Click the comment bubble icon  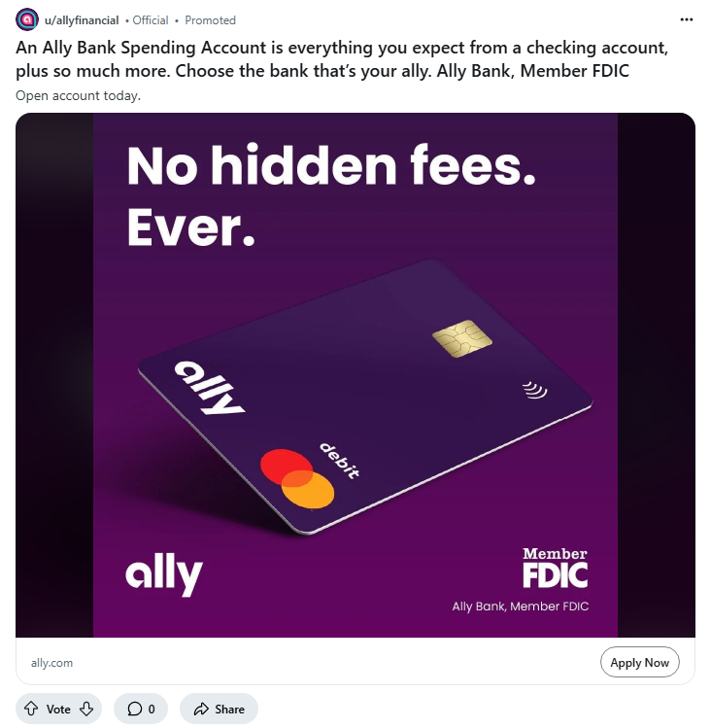(134, 709)
